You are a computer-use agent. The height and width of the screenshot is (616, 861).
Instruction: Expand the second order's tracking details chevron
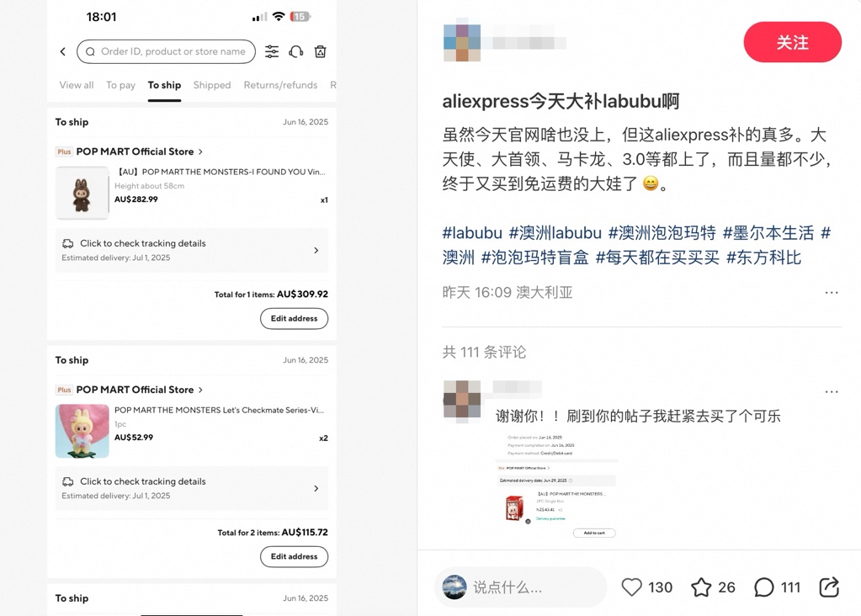point(316,489)
